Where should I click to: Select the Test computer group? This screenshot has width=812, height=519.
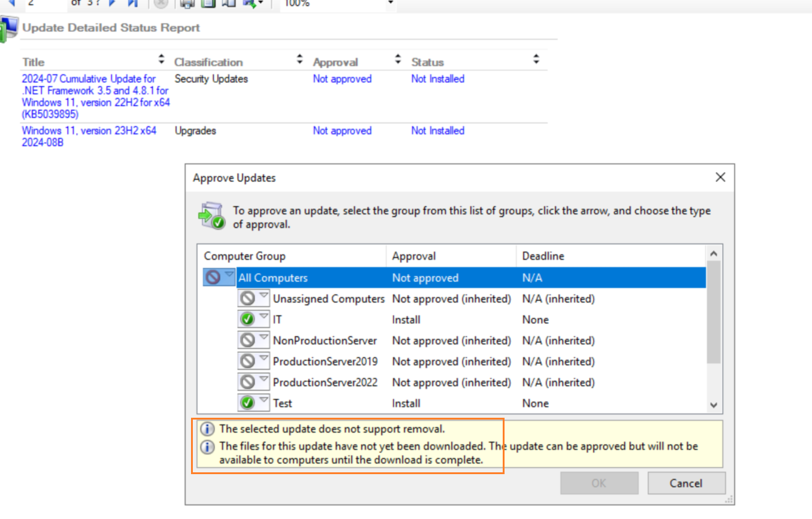point(283,403)
